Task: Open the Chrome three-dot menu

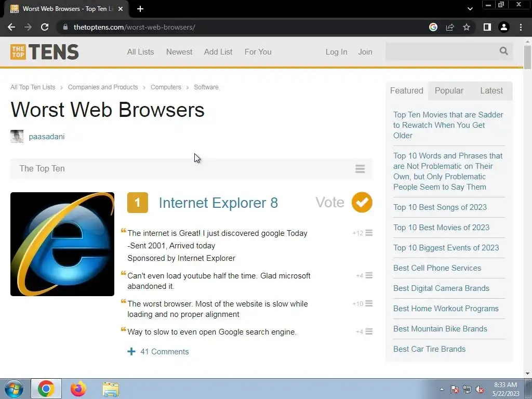Action: pyautogui.click(x=521, y=27)
